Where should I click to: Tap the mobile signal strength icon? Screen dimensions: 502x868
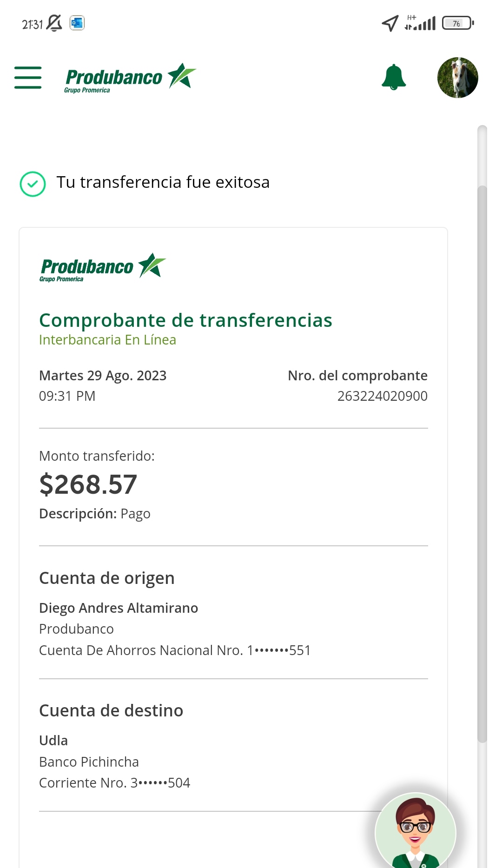click(421, 23)
